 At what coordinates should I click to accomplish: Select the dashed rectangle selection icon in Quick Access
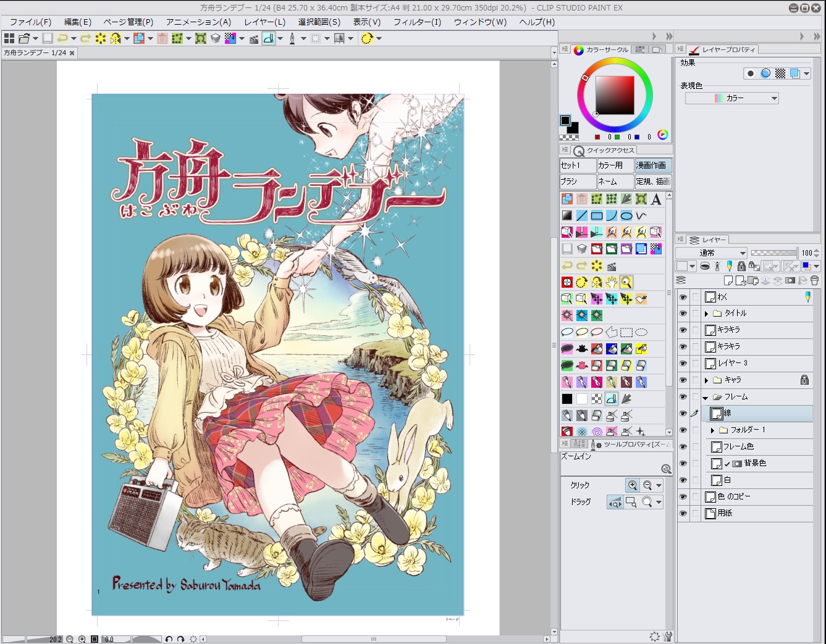point(626,332)
